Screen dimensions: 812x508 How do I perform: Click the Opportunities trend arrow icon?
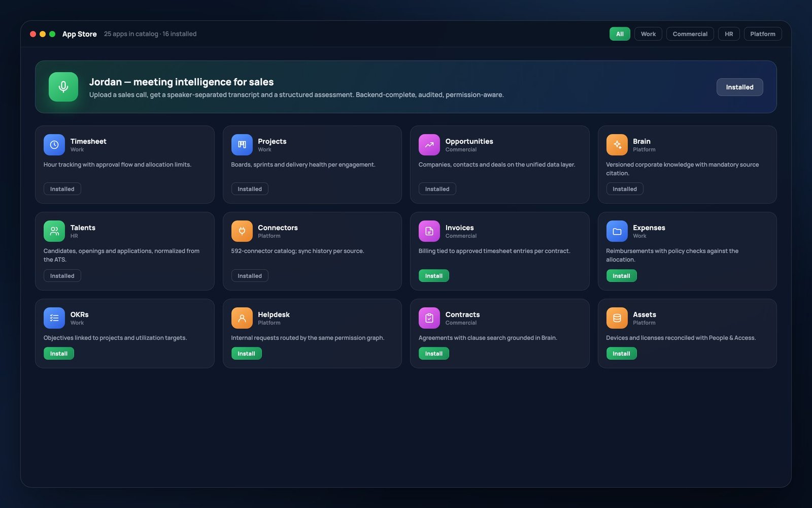coord(429,145)
